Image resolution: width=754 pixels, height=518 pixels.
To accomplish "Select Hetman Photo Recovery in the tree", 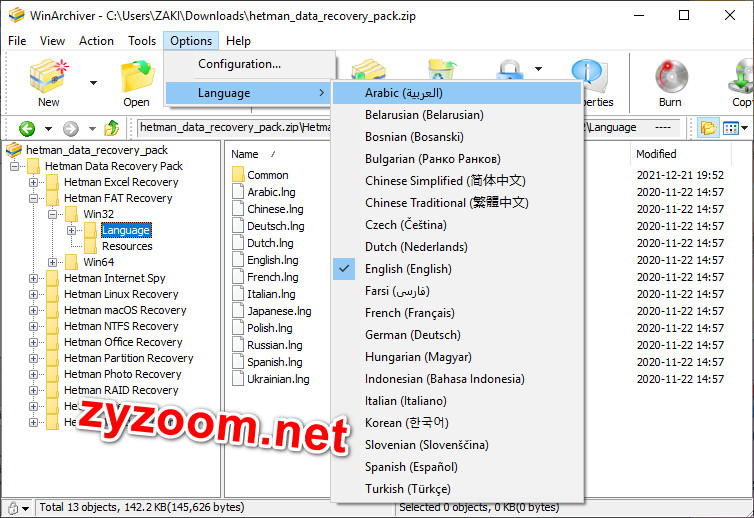I will tap(123, 374).
